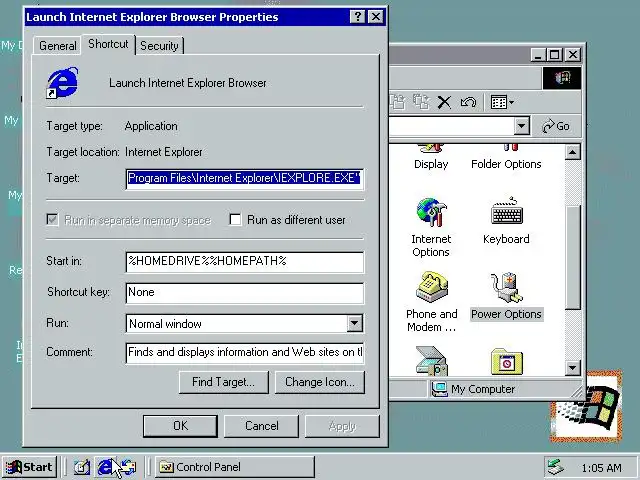Click the Windows logo image on desktop

[x=586, y=406]
